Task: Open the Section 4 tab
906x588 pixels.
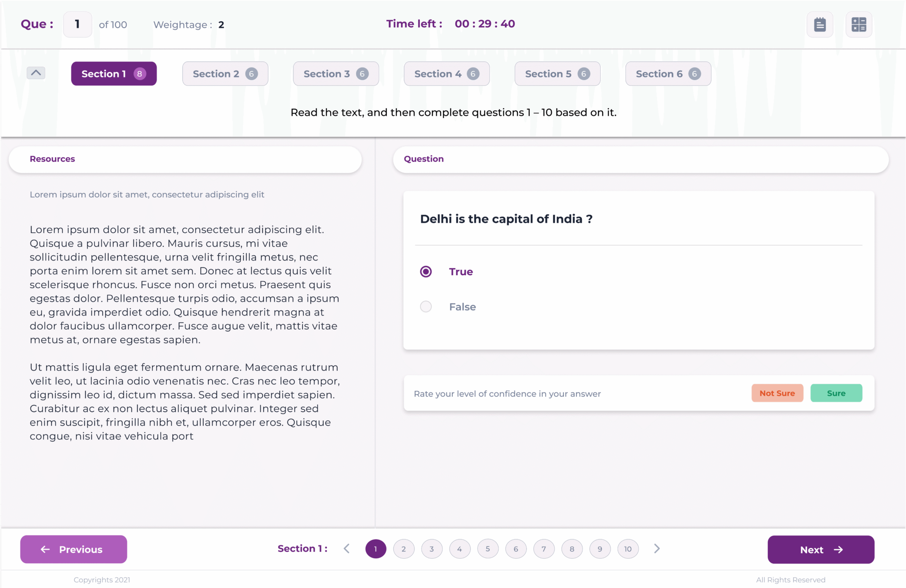Action: pyautogui.click(x=447, y=74)
